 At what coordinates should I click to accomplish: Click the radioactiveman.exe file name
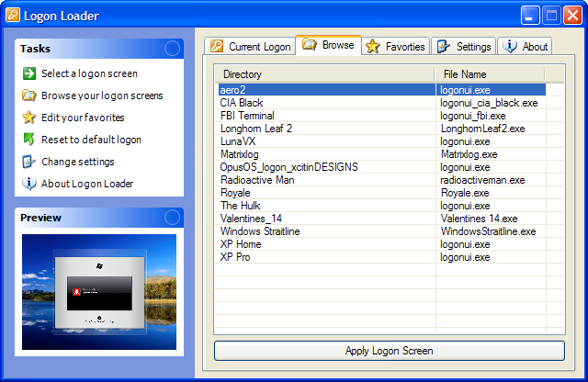[482, 180]
